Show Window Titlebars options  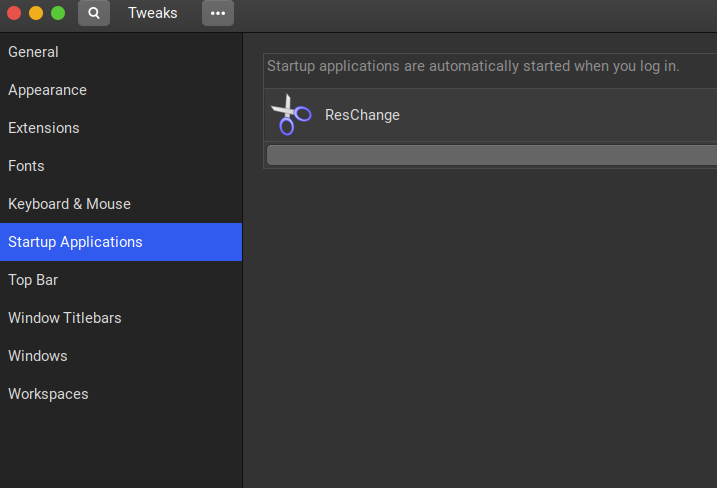tap(121, 318)
